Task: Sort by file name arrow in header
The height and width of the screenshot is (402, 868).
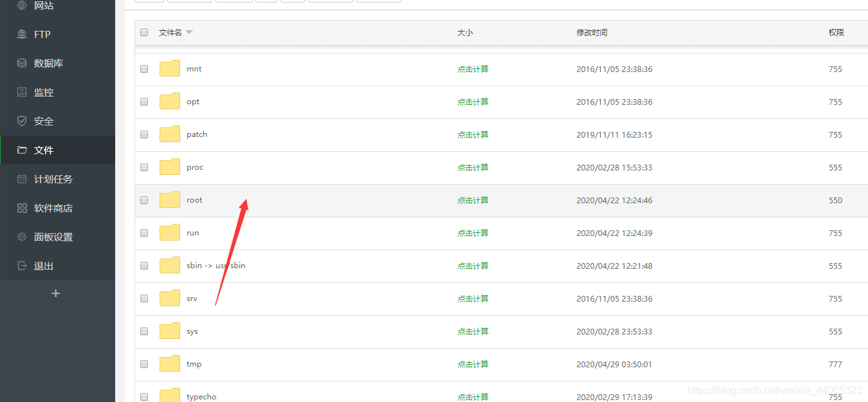Action: [x=189, y=33]
